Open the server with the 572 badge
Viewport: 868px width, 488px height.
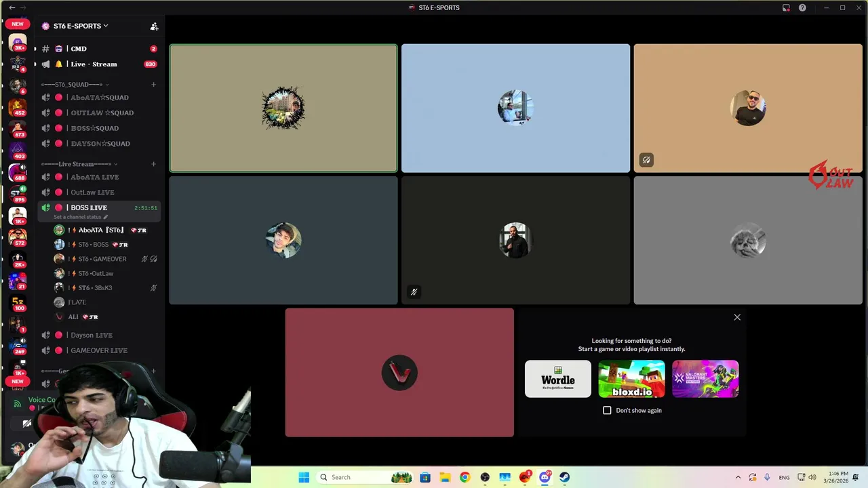click(18, 237)
